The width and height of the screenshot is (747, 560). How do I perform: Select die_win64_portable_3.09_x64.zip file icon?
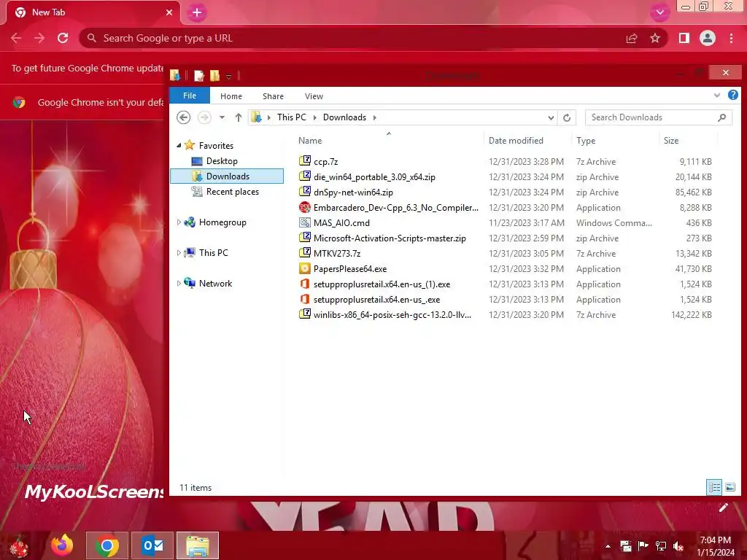305,176
